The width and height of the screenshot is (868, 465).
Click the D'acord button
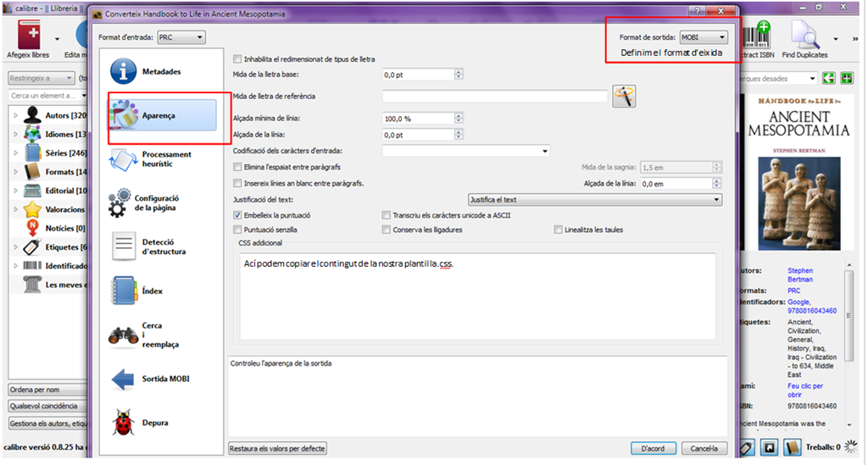(x=654, y=448)
